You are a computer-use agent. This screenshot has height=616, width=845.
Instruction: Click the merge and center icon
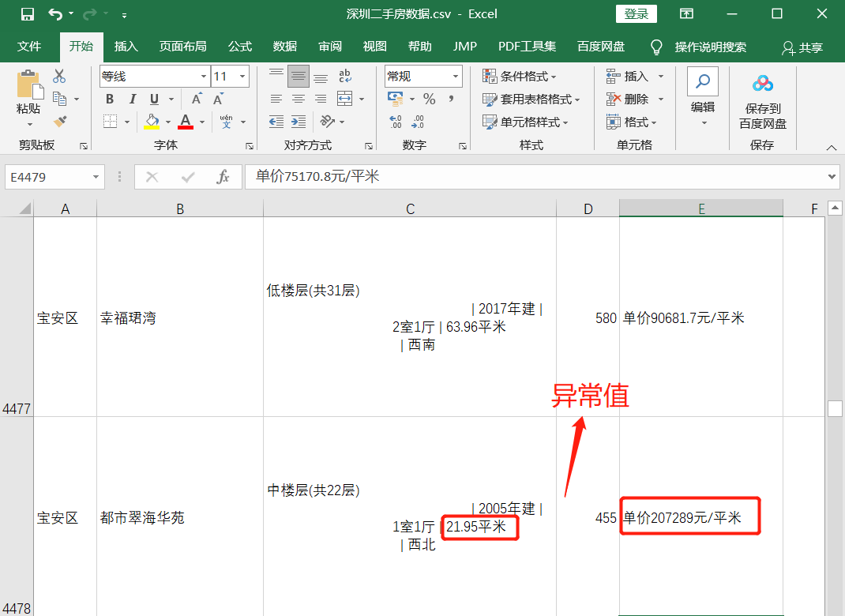(346, 99)
